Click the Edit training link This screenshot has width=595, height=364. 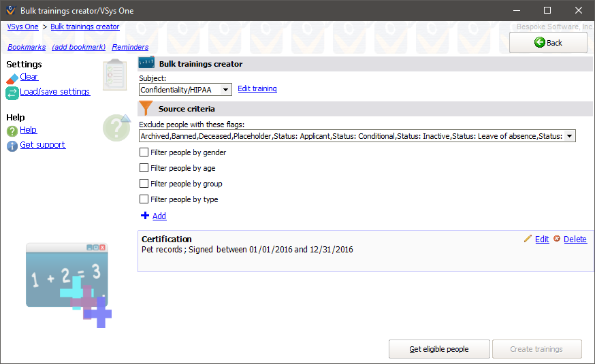257,89
